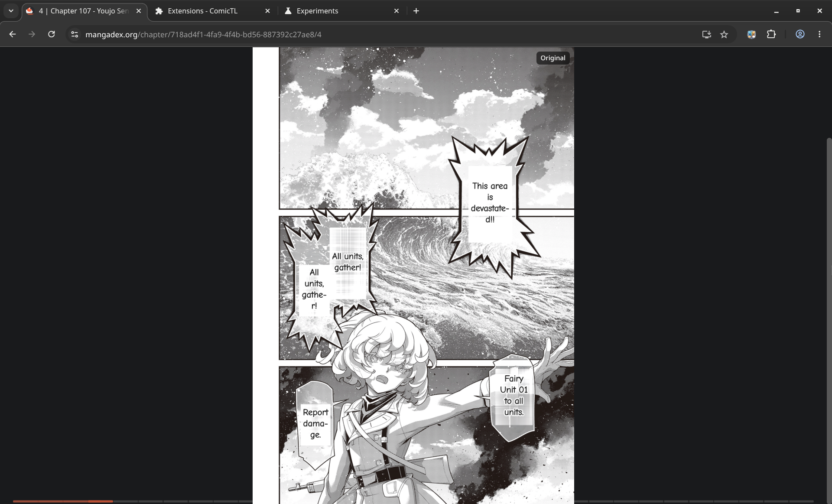Click the 'This area is devastated!!' text

(490, 203)
